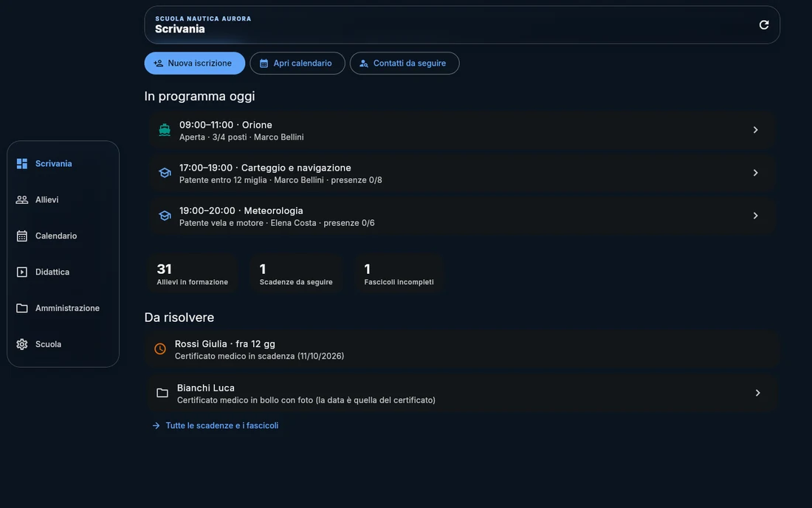Open Bianchi Luca details via the chevron

tap(757, 393)
